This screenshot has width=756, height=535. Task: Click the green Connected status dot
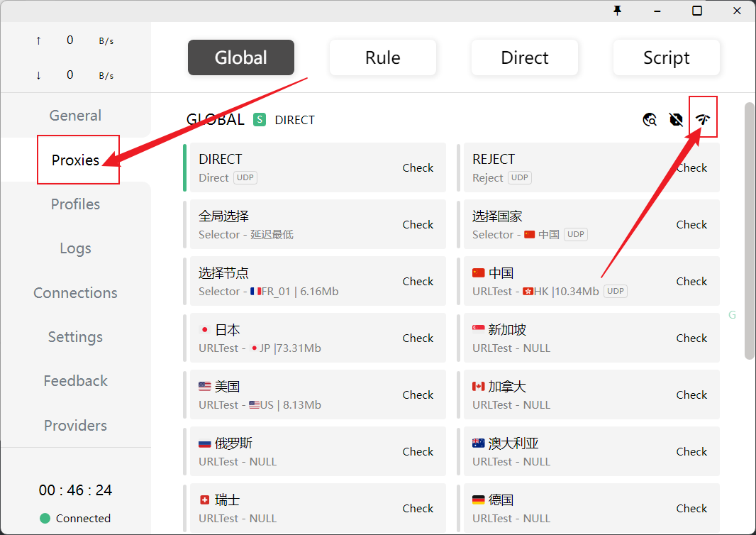point(45,519)
